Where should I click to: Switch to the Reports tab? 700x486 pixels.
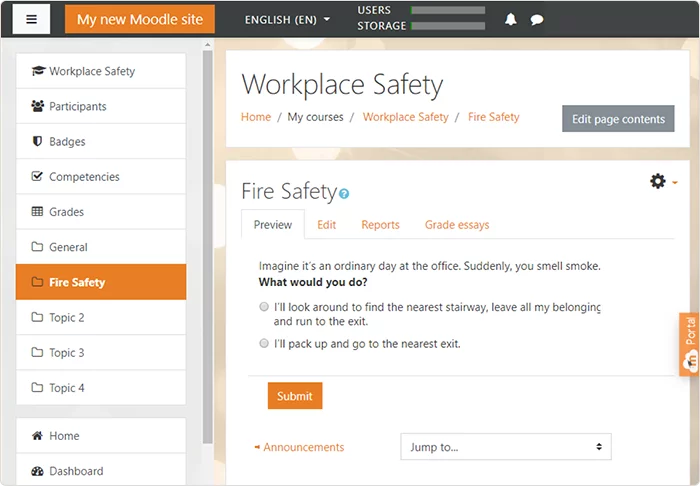coord(380,225)
